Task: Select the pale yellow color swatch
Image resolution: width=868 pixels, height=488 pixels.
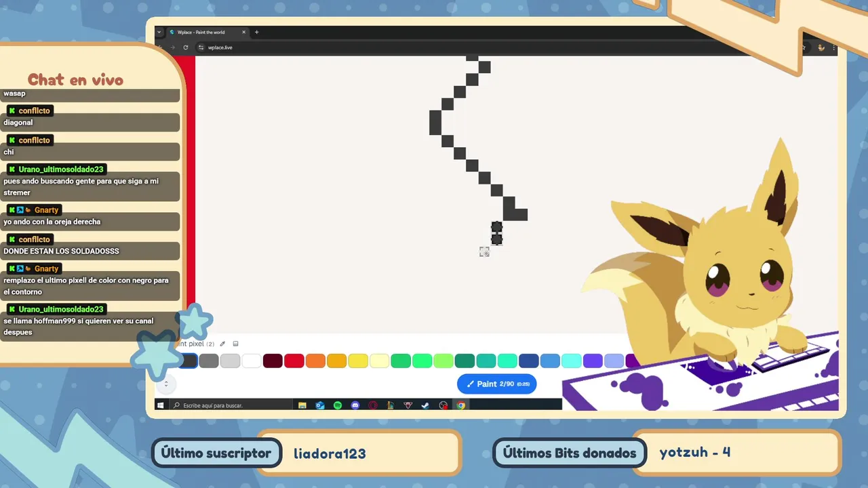Action: tap(379, 361)
